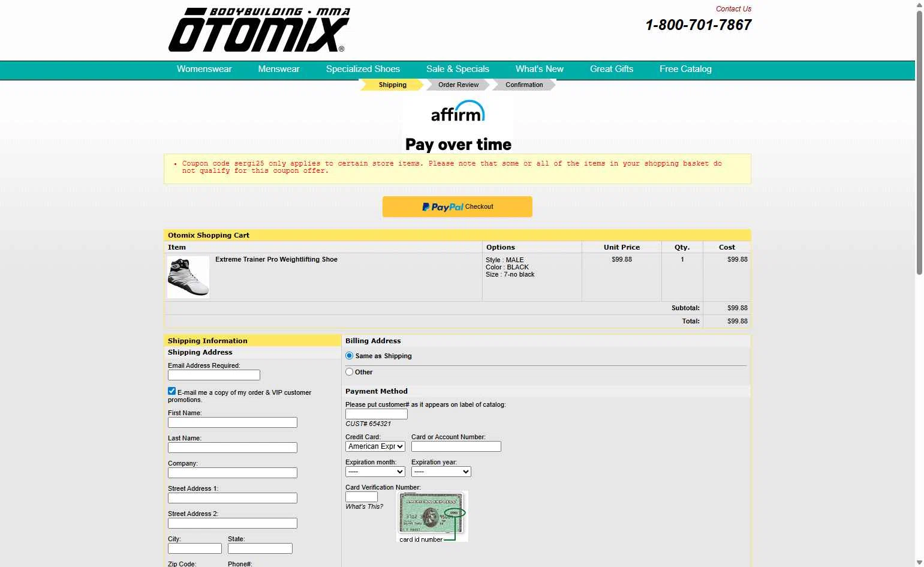The height and width of the screenshot is (567, 924).
Task: Open the Sale & Specials menu
Action: point(458,69)
